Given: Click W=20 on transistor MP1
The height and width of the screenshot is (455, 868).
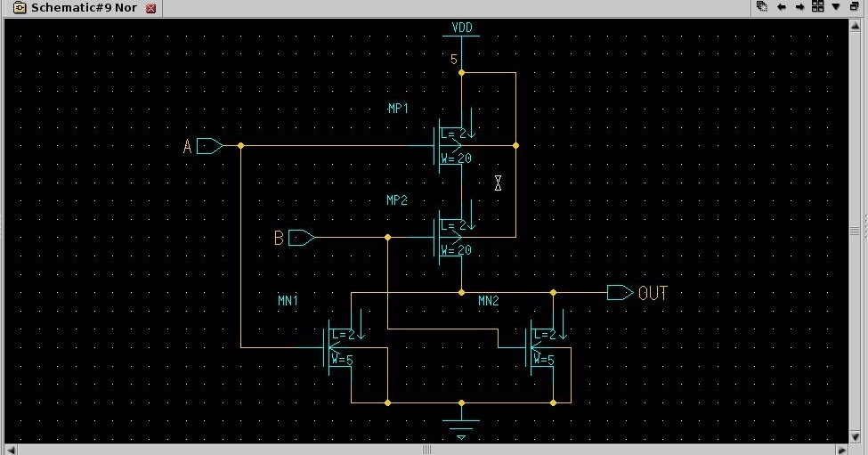Looking at the screenshot, I should click(457, 158).
